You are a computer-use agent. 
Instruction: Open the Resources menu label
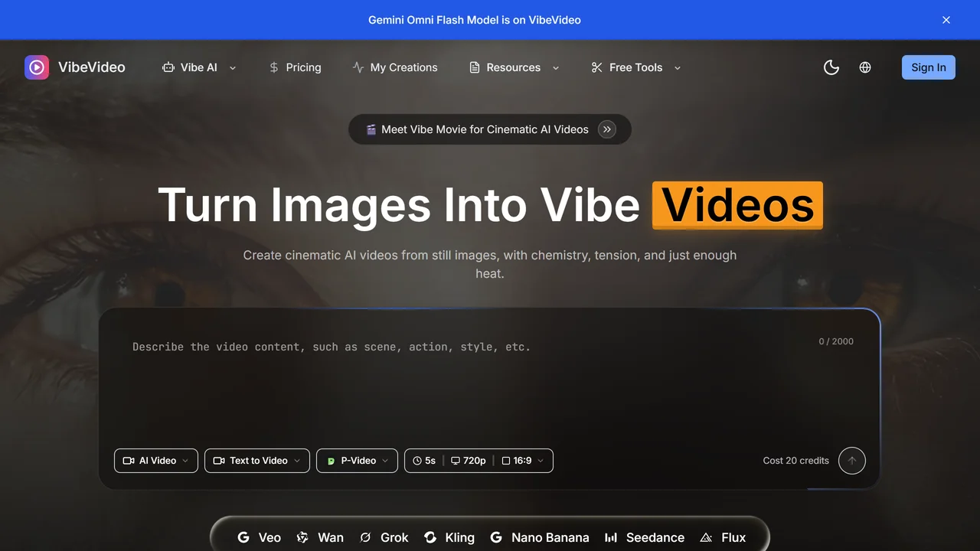click(514, 67)
